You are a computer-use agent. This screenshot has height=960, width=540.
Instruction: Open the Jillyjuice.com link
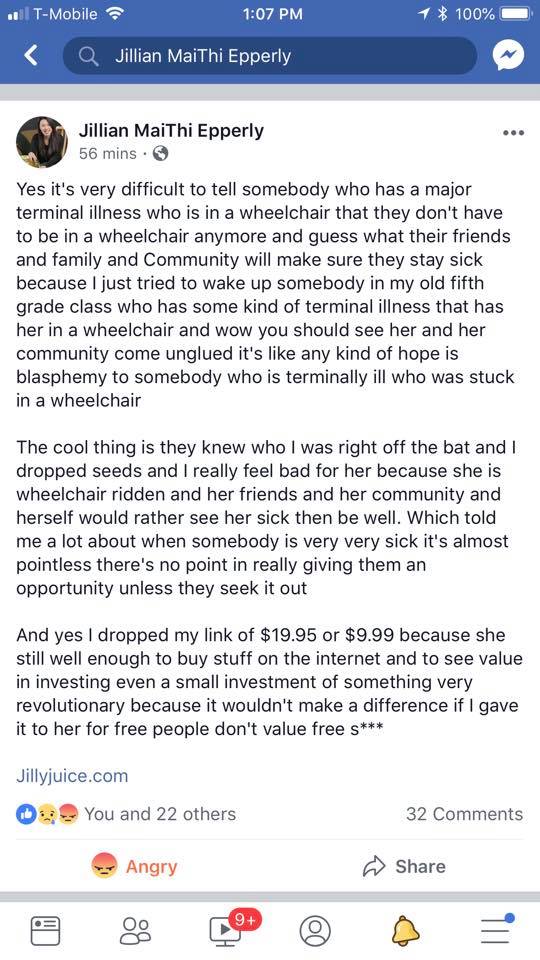coord(72,776)
